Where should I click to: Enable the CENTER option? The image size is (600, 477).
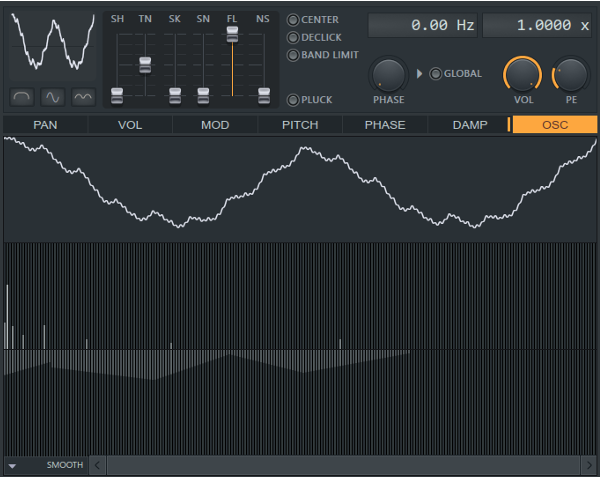[x=293, y=20]
